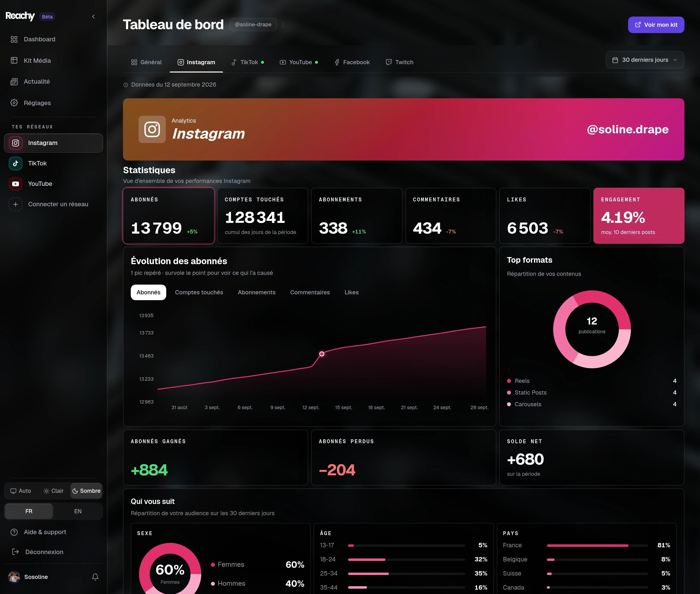Select the Likes stat card
This screenshot has width=700, height=594.
point(545,216)
